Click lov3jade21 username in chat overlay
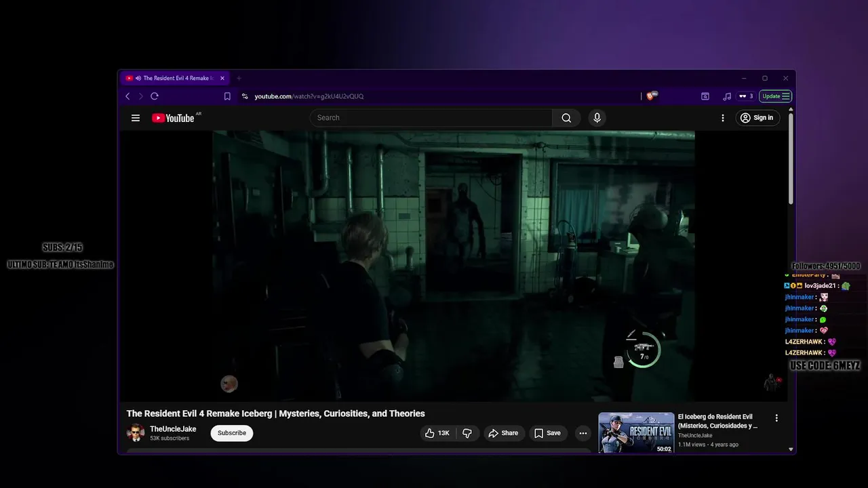This screenshot has height=488, width=868. click(x=819, y=286)
